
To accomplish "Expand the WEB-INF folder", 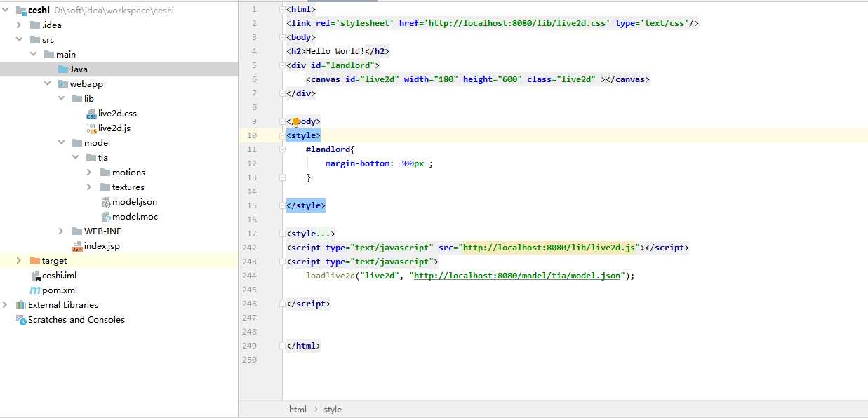I will tap(62, 231).
